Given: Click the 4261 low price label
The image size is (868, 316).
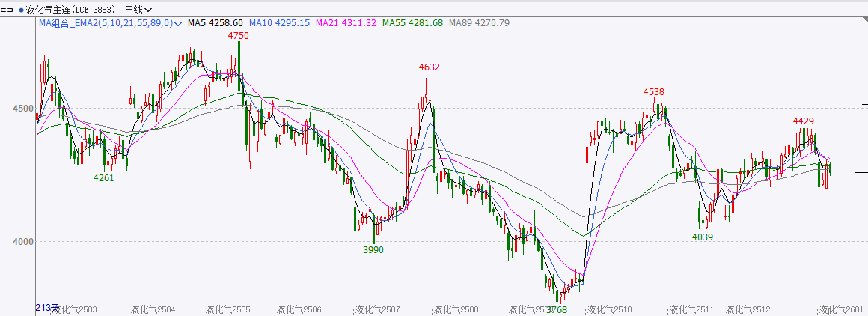Looking at the screenshot, I should pos(103,177).
